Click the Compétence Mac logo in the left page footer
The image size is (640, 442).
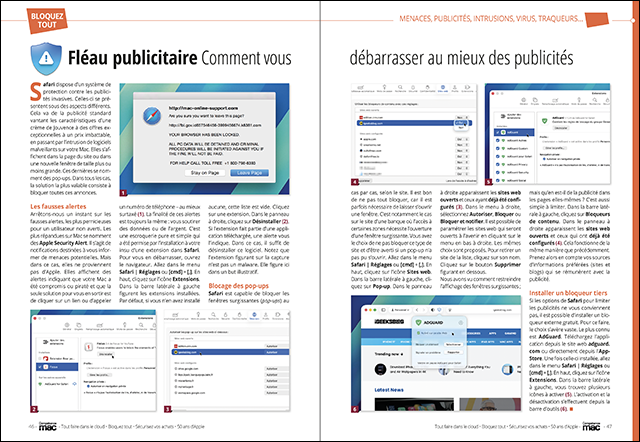pyautogui.click(x=47, y=426)
